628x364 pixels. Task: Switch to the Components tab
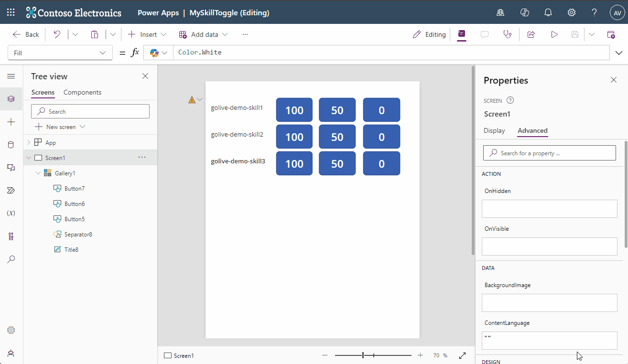click(x=82, y=92)
